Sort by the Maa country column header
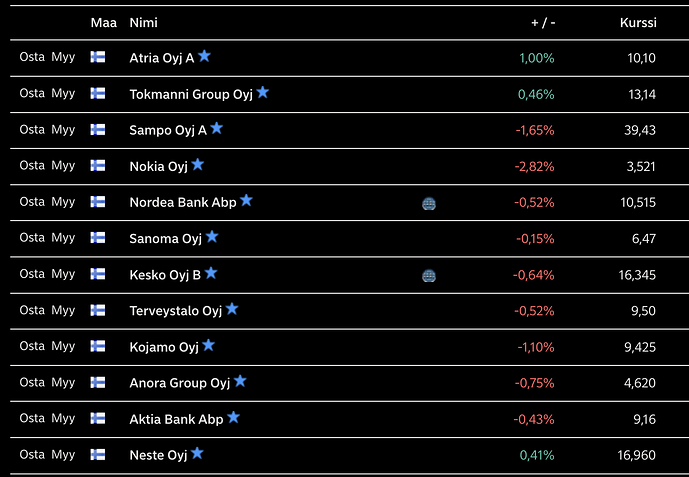Screen dimensions: 689x477 click(x=104, y=23)
